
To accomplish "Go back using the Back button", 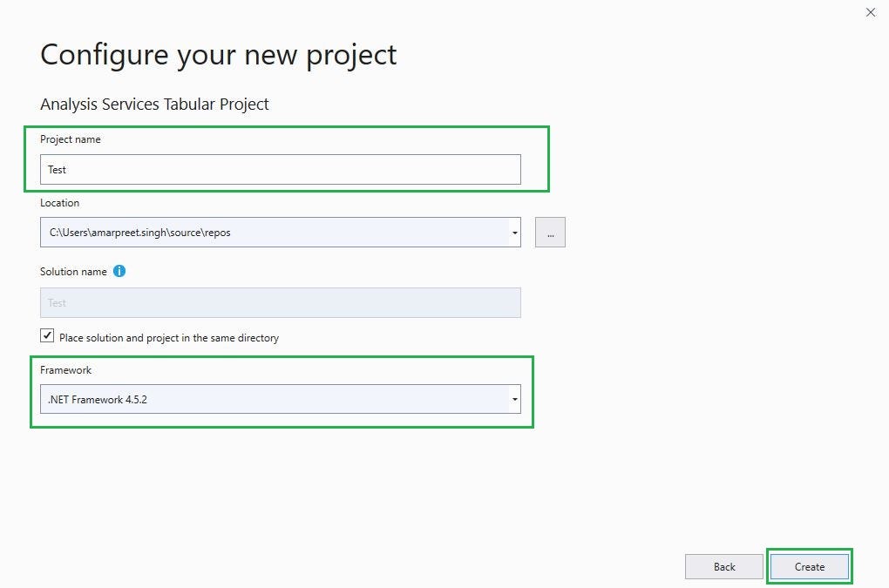I will pos(723,566).
